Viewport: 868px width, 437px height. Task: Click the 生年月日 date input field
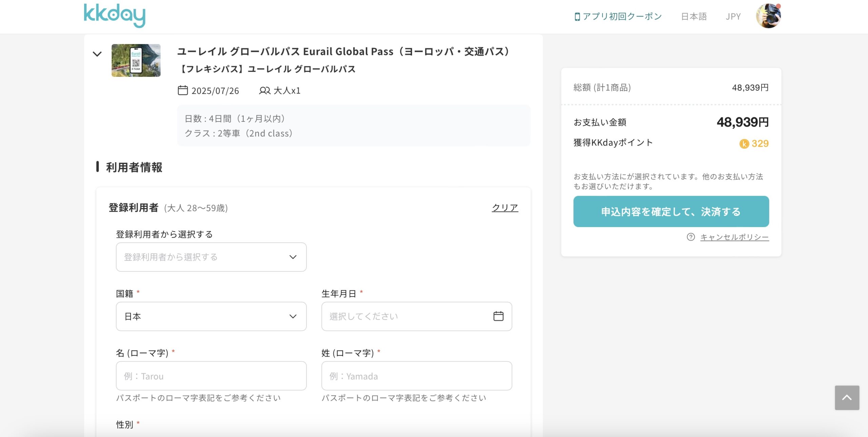click(x=417, y=316)
